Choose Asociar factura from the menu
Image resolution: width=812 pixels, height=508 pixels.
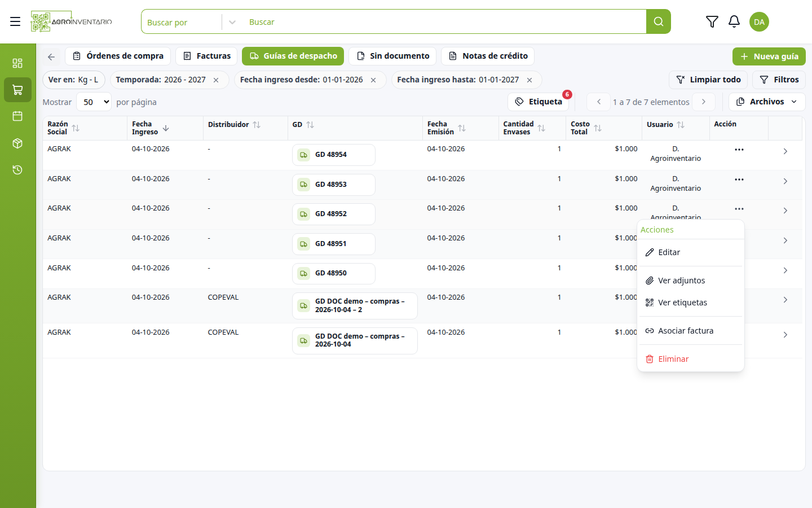tap(690, 331)
